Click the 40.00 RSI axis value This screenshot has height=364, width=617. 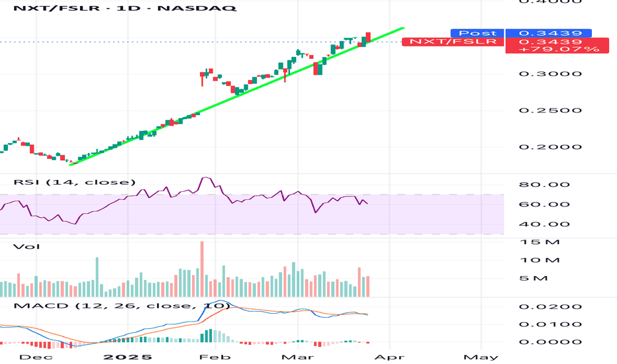(x=544, y=224)
